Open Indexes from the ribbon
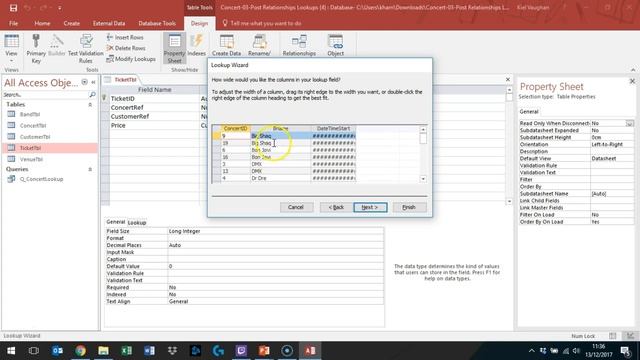 coord(197,46)
